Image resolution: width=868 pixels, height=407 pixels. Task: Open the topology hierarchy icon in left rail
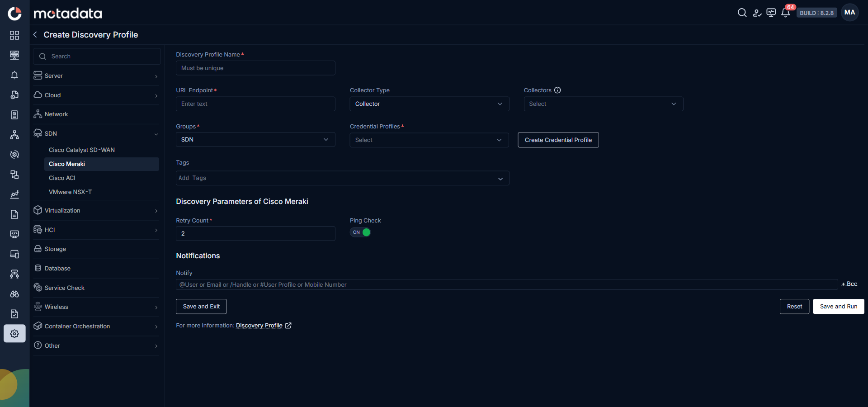click(x=14, y=135)
